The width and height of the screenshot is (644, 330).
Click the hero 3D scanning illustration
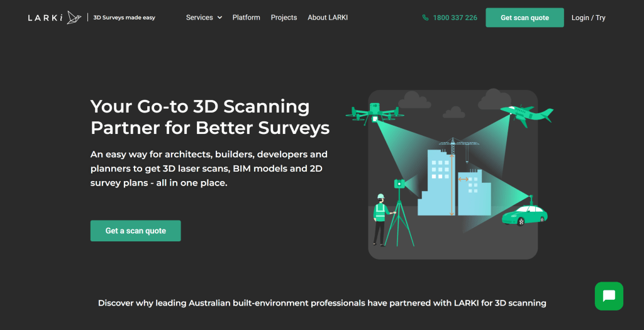(x=450, y=174)
